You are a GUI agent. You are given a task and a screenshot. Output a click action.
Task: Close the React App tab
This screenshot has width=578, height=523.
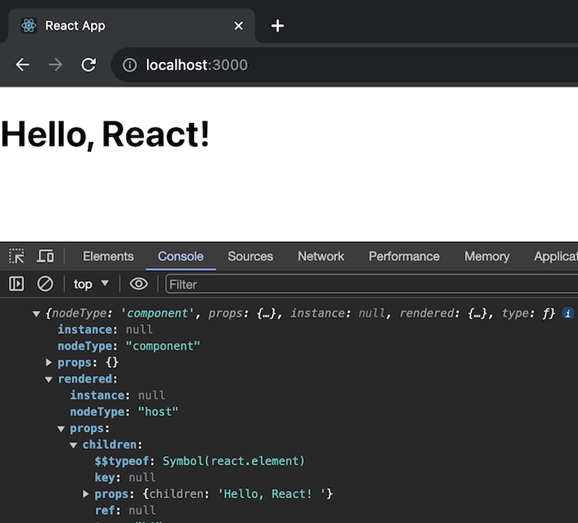point(238,26)
